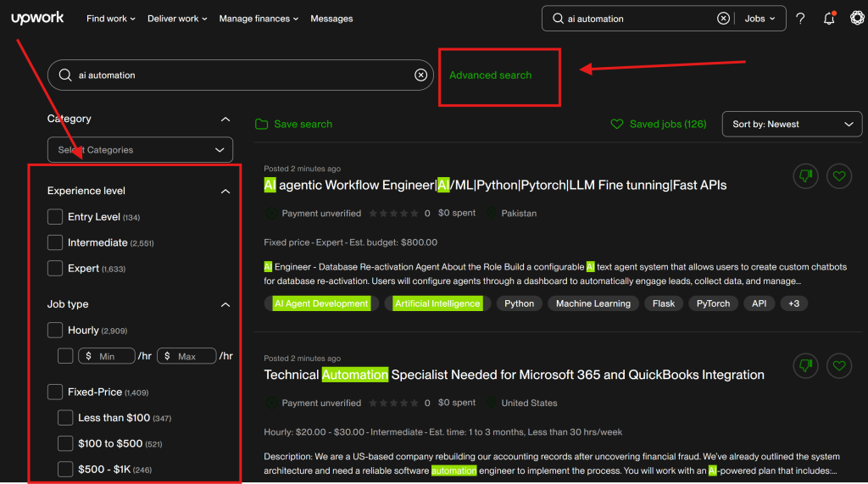This screenshot has width=868, height=484.
Task: Click the Save search link
Action: pyautogui.click(x=303, y=124)
